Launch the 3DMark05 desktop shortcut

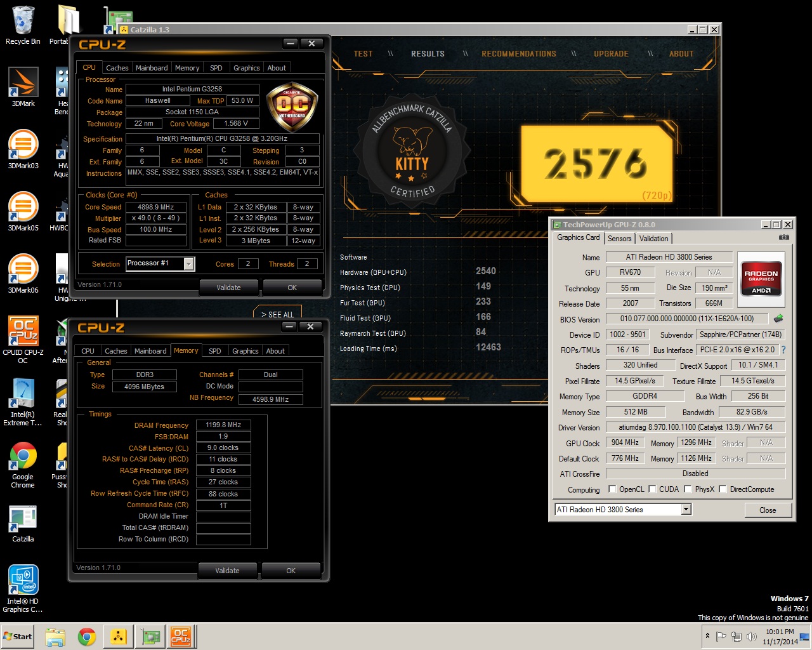[x=23, y=211]
